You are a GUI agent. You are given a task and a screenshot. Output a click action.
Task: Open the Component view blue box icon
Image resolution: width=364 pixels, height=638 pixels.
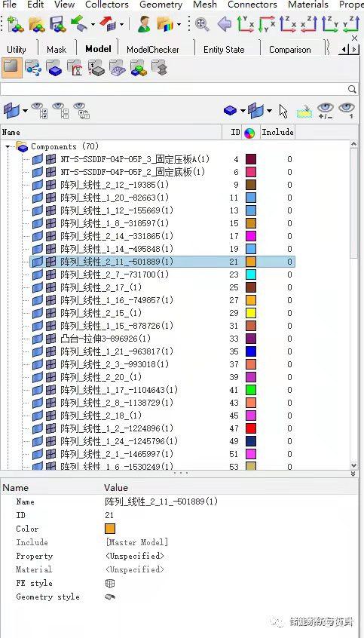coord(54,68)
